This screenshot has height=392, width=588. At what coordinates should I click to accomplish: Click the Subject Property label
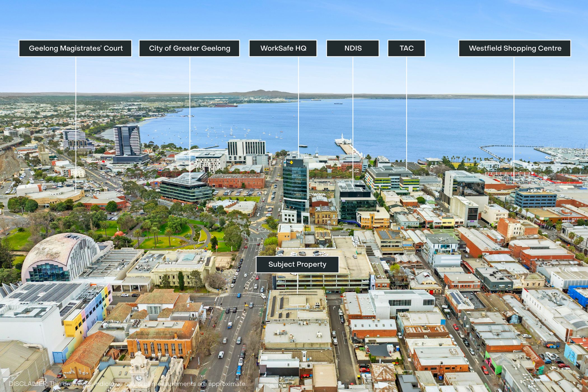297,264
